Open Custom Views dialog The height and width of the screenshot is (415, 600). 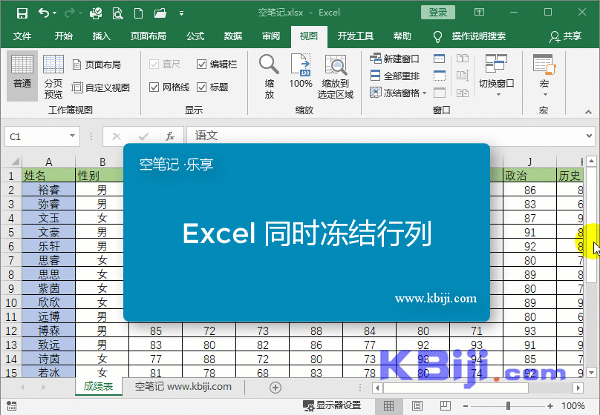tap(101, 88)
